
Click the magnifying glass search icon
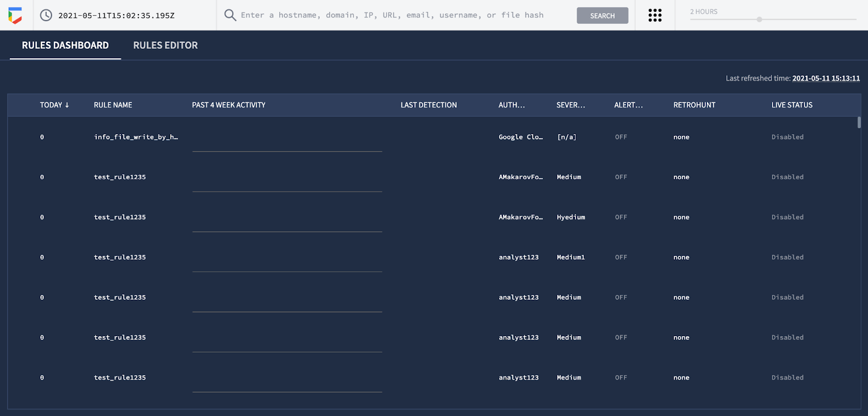click(230, 15)
